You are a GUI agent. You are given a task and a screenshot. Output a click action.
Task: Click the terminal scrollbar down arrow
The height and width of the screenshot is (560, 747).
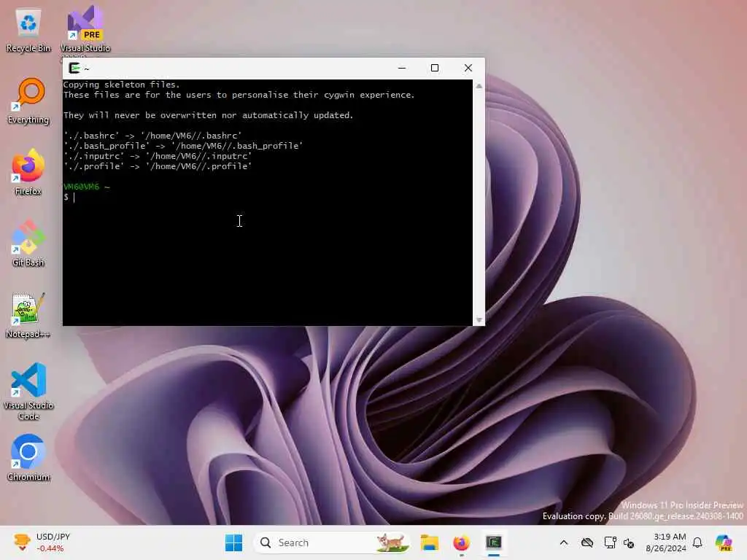click(479, 320)
